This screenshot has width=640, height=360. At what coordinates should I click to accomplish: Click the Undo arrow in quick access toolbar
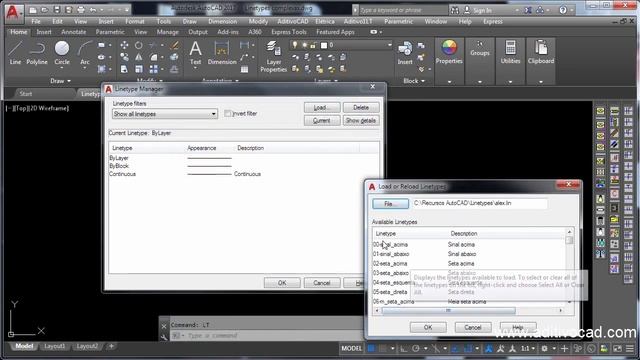(93, 10)
